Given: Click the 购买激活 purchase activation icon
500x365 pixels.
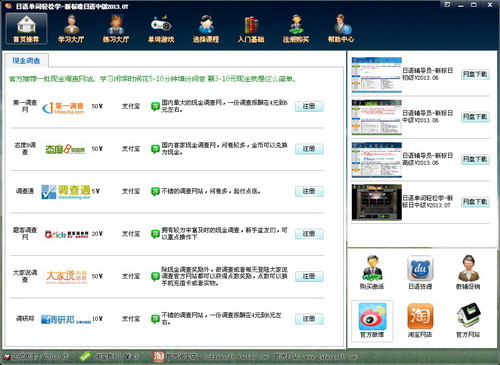Looking at the screenshot, I should pos(372,272).
